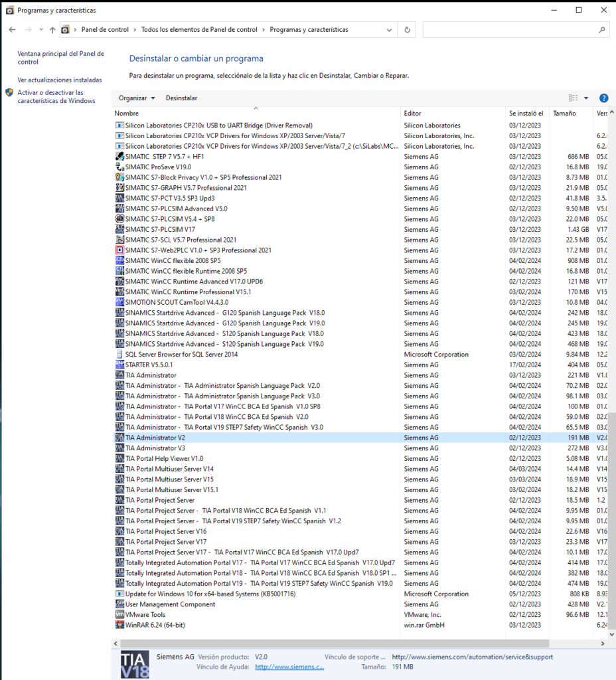The width and height of the screenshot is (616, 680).
Task: Click the SQL Server Browser entry icon
Action: (x=119, y=355)
